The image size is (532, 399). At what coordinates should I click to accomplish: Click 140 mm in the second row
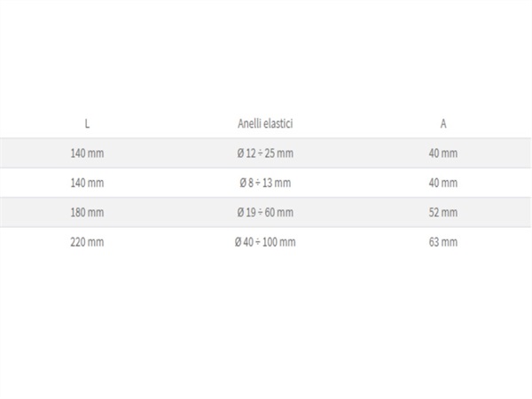tap(87, 183)
